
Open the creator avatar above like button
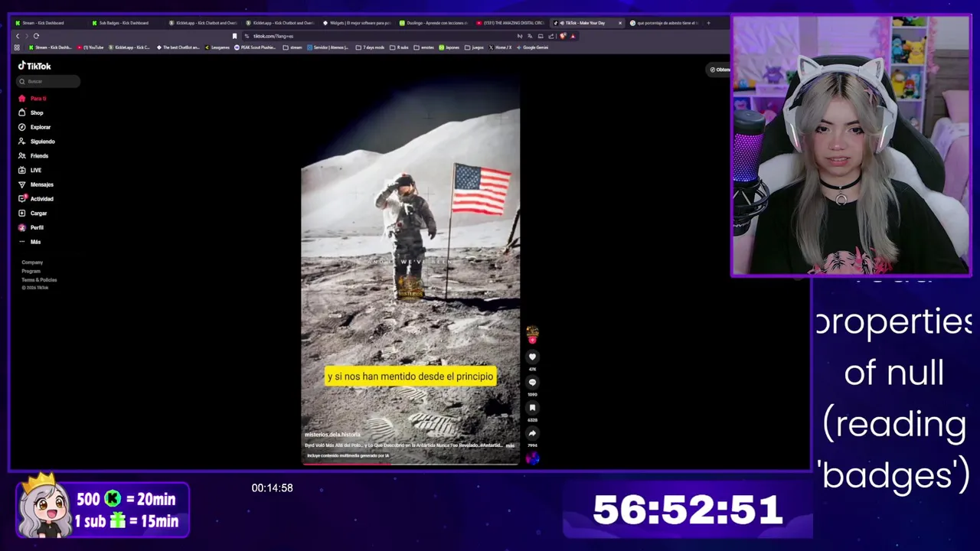coord(532,332)
